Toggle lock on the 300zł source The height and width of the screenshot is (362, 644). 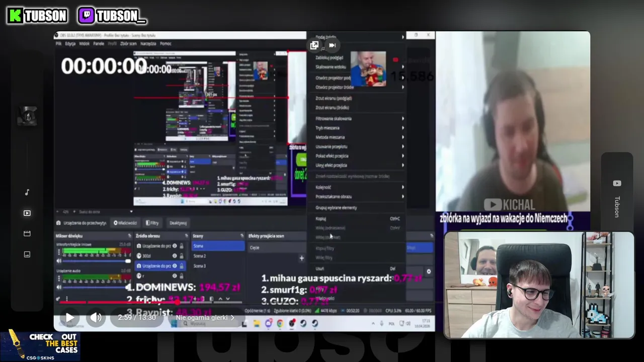pyautogui.click(x=181, y=256)
